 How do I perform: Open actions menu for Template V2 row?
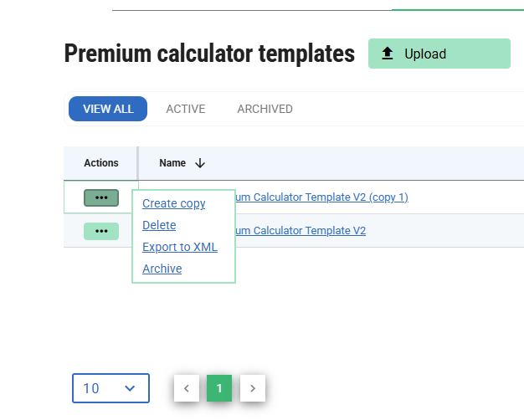coord(101,231)
